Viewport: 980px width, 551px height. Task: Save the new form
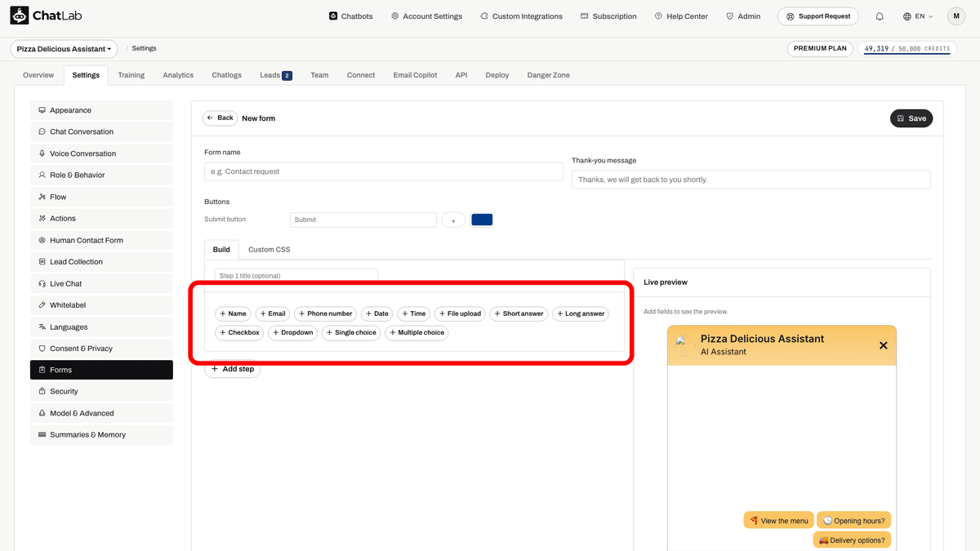(x=911, y=118)
